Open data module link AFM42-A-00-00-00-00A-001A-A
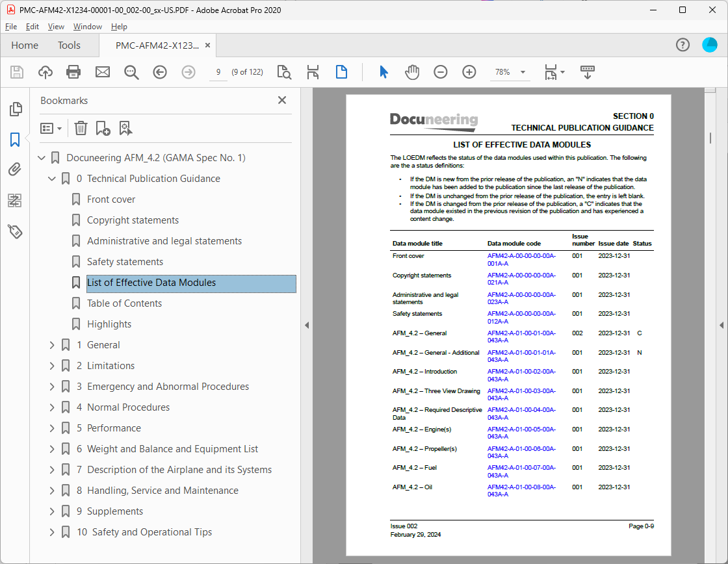Screen dimensions: 728x564 pyautogui.click(x=521, y=259)
